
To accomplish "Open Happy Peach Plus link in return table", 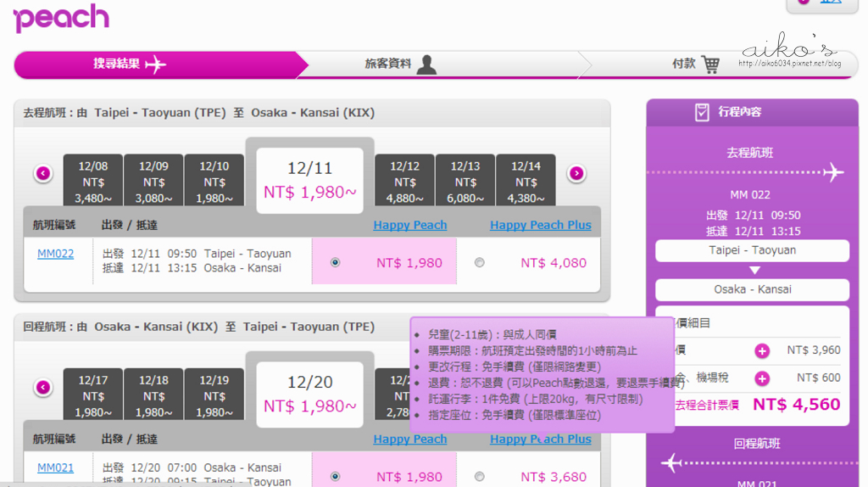I will (540, 439).
